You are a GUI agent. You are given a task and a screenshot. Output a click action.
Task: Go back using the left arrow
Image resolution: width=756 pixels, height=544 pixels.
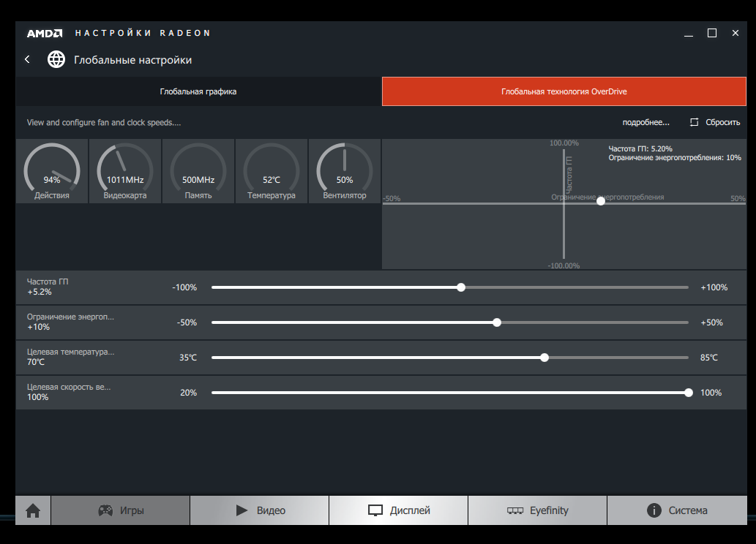[x=28, y=59]
